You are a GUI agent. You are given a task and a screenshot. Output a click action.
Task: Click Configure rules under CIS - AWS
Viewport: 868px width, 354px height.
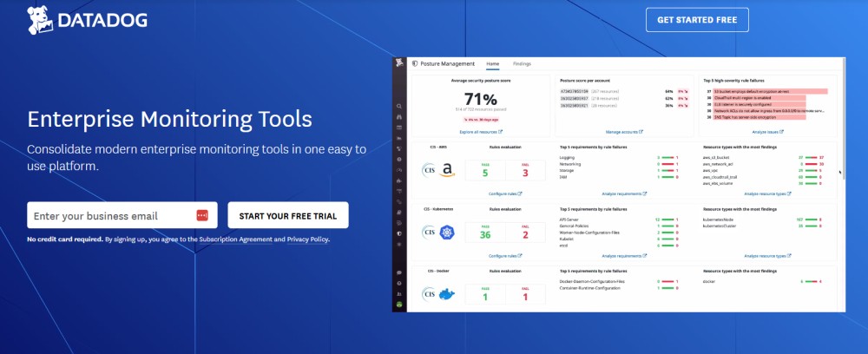pyautogui.click(x=503, y=193)
